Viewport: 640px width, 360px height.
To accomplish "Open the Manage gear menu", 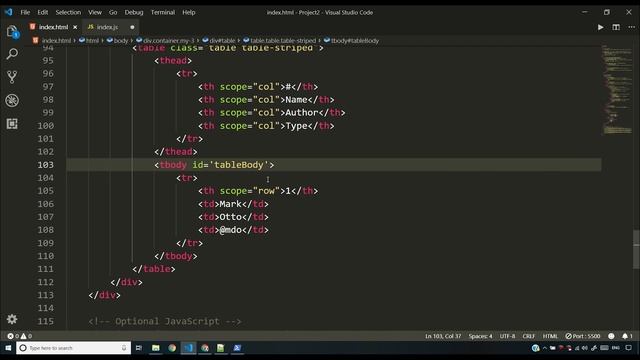I will [12, 319].
